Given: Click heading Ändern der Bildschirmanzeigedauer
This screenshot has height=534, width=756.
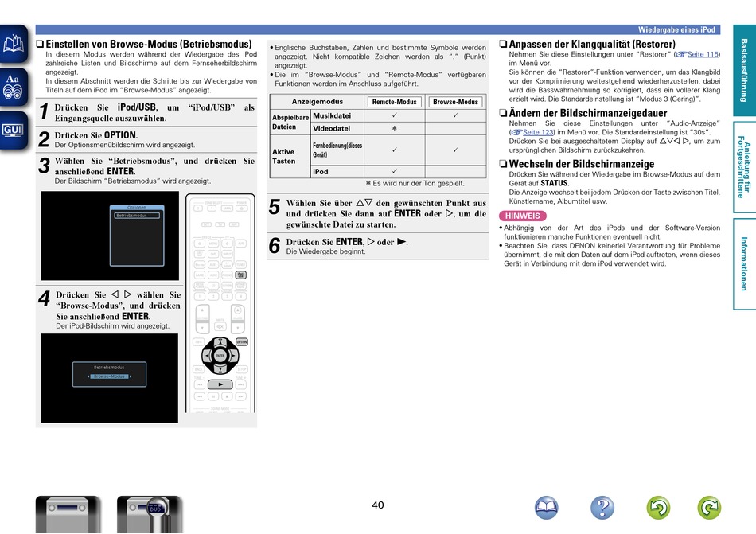Looking at the screenshot, I should point(588,113).
